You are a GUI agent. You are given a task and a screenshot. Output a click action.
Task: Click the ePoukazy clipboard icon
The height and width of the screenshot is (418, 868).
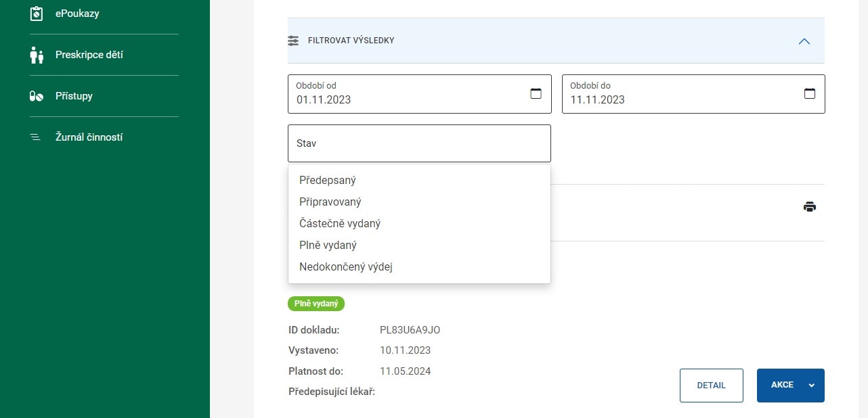[37, 14]
